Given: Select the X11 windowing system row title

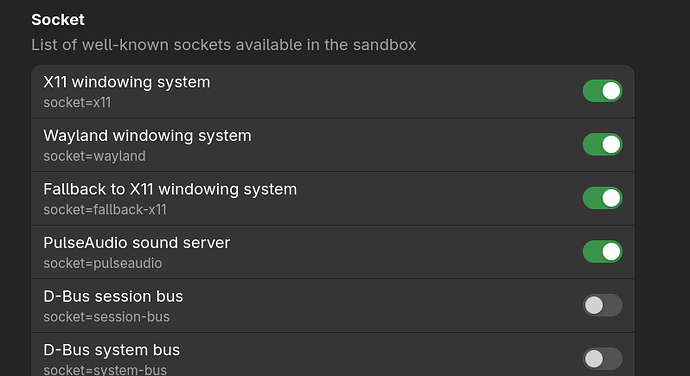Looking at the screenshot, I should coord(127,82).
